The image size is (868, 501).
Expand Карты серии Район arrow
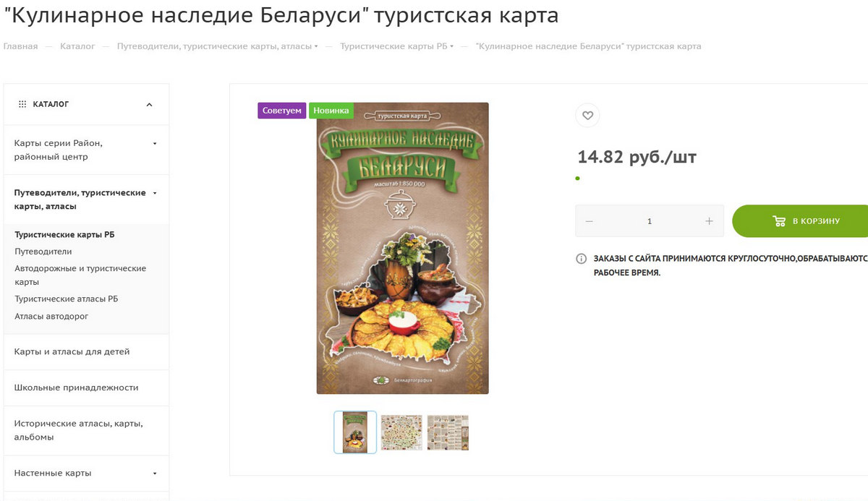(x=155, y=143)
